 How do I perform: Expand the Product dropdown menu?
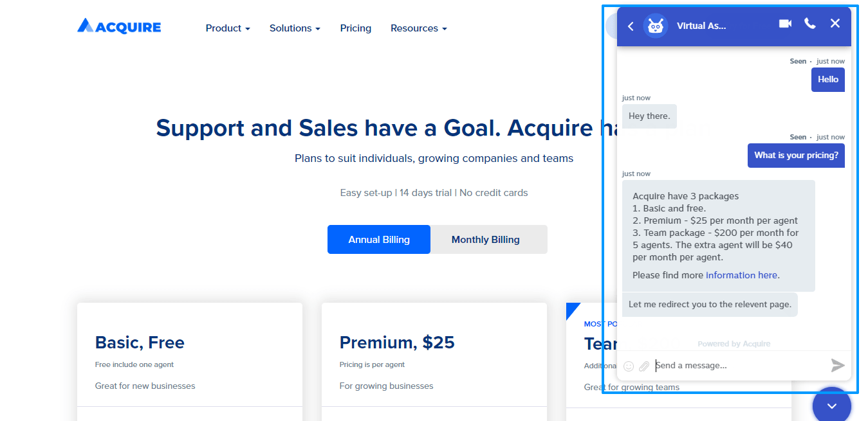click(x=228, y=28)
